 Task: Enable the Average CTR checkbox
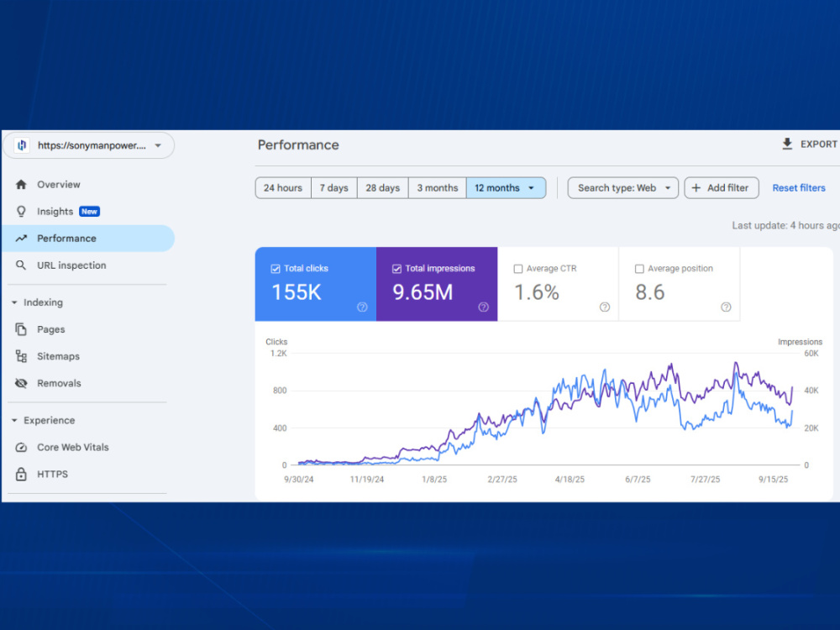pyautogui.click(x=518, y=269)
